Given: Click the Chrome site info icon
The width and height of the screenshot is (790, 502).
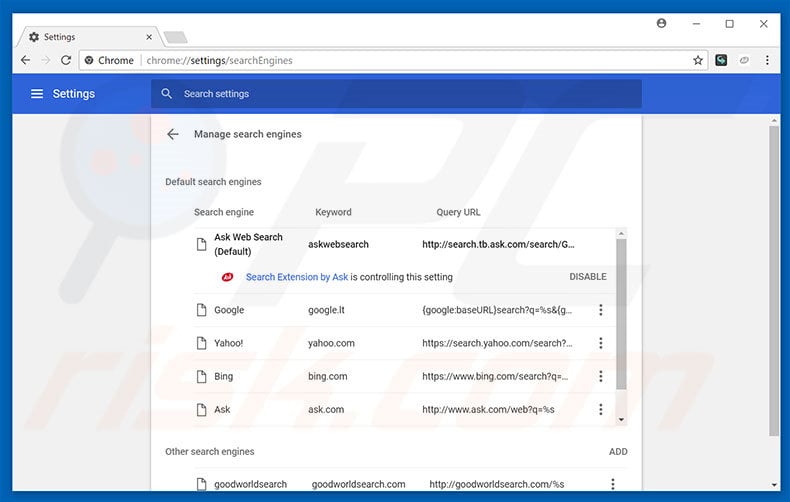Looking at the screenshot, I should (89, 60).
